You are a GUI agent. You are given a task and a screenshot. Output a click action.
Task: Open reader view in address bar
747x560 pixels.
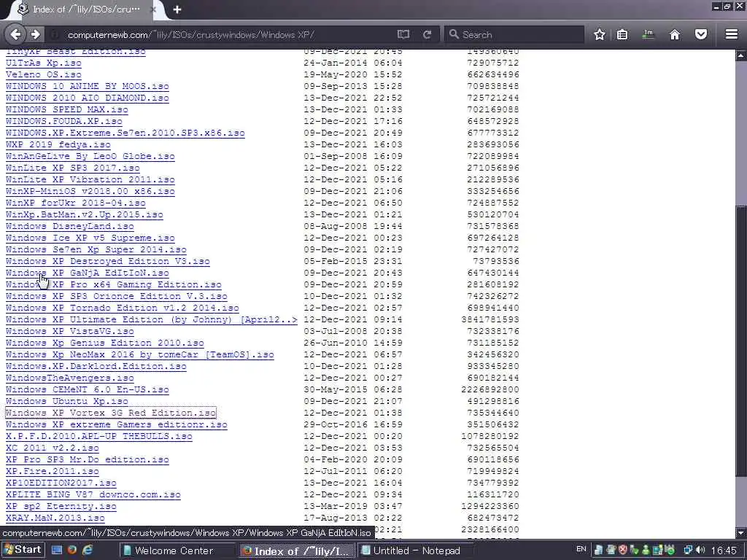coord(403,34)
